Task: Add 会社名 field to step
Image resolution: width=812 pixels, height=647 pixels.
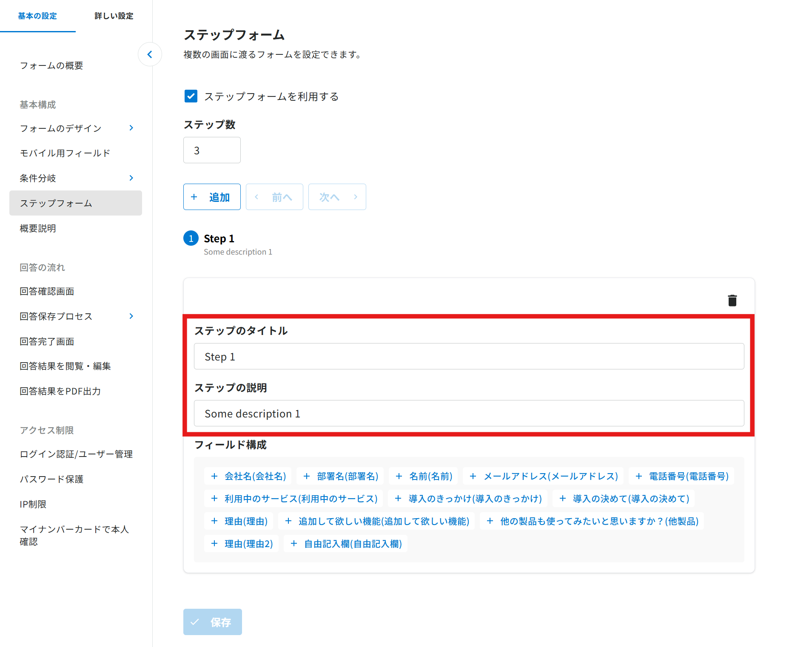Action: [x=248, y=476]
